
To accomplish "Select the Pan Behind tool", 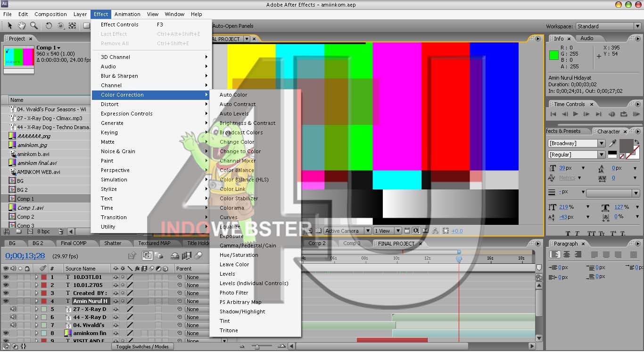I will coord(73,26).
